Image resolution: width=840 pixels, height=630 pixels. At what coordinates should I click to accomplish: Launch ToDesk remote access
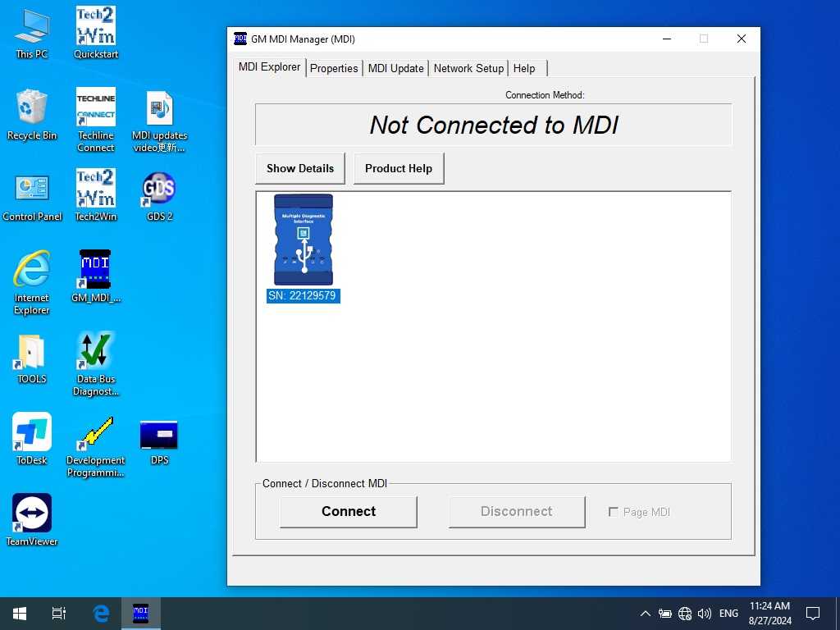(x=31, y=431)
